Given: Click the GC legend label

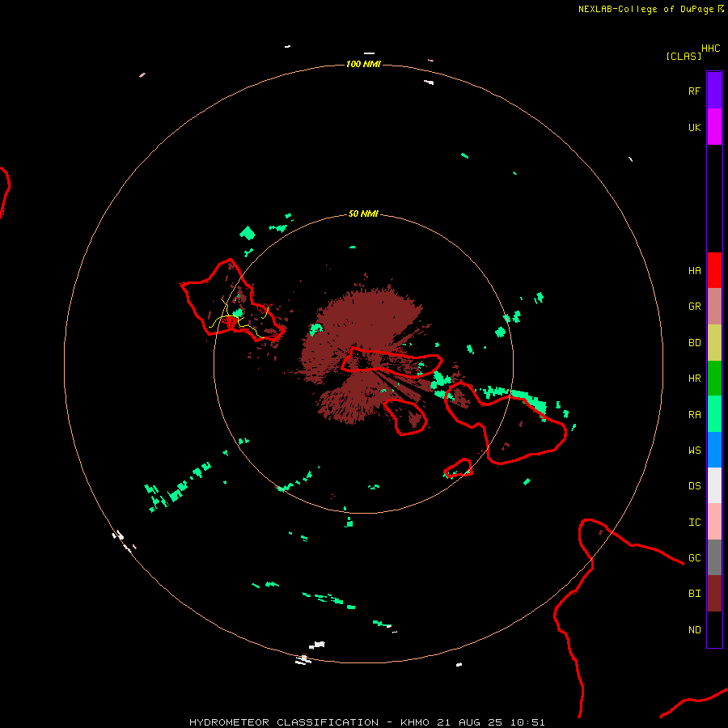Looking at the screenshot, I should pos(694,558).
